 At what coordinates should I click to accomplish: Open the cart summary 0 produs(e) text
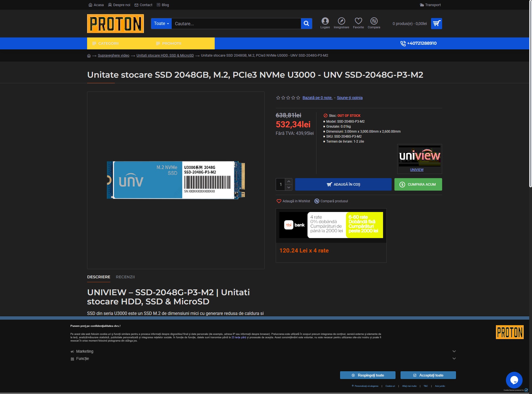(410, 24)
